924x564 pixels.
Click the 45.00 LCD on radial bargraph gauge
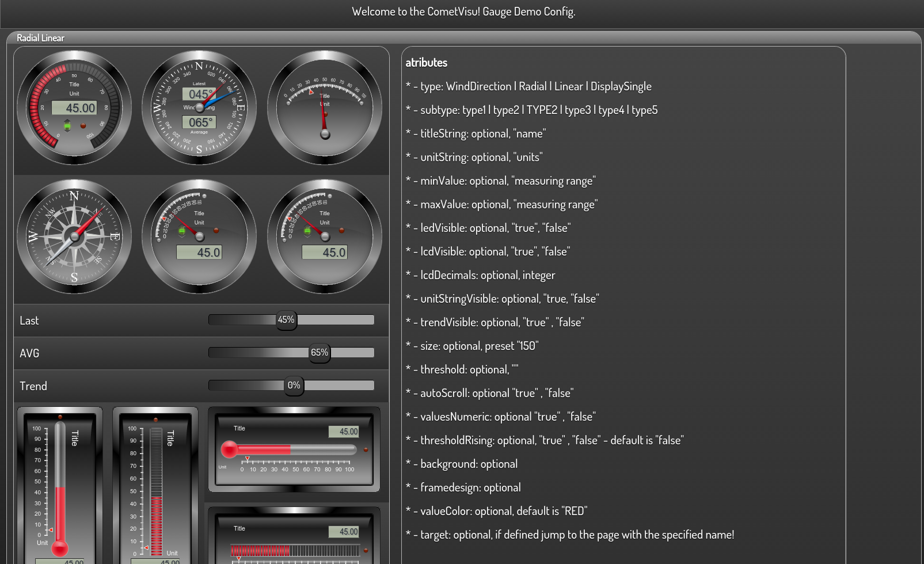[x=74, y=108]
